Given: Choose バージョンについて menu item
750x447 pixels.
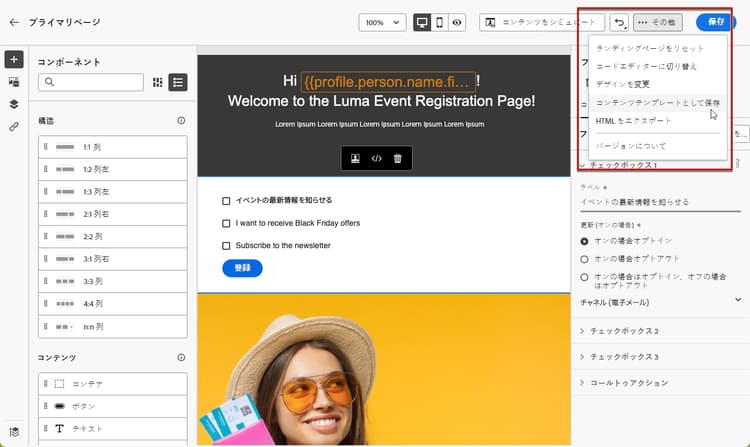Looking at the screenshot, I should tap(658, 146).
